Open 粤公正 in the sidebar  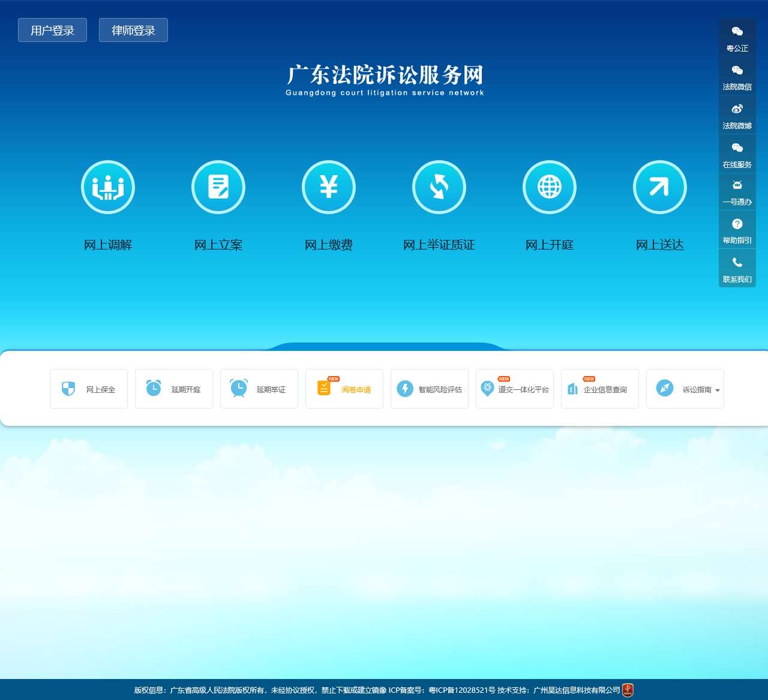point(737,38)
